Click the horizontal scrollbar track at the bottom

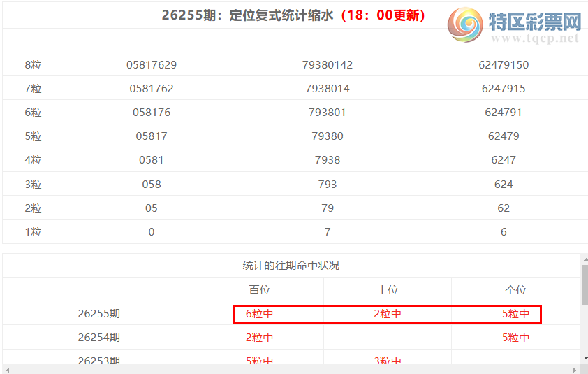[x=291, y=370]
